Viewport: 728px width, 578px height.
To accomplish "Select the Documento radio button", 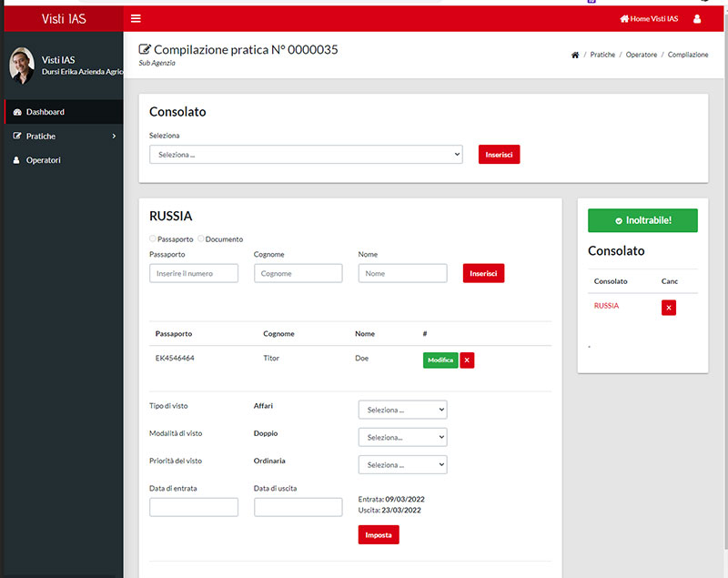I will point(200,238).
